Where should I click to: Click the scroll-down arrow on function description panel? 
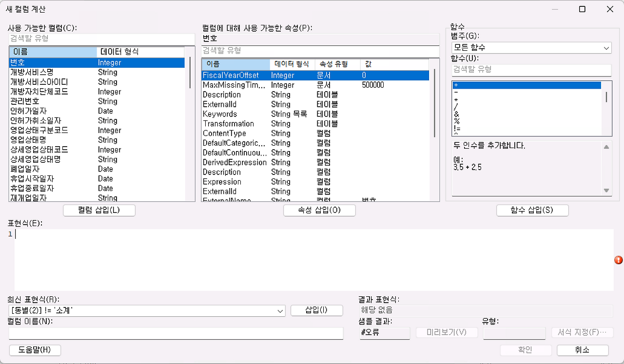(606, 190)
